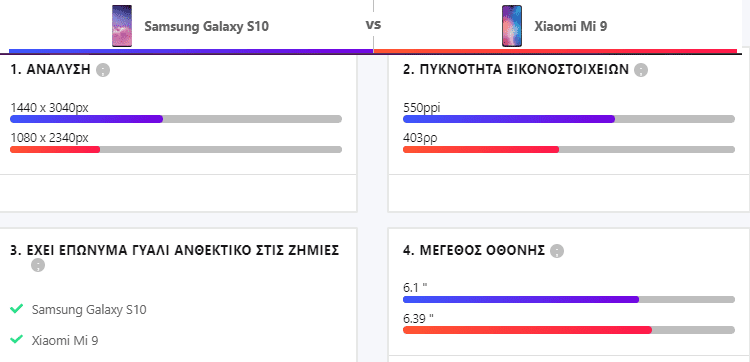Click green checkmark next to Samsung Galaxy S10
Viewport: 750px width, 362px height.
pyautogui.click(x=17, y=309)
